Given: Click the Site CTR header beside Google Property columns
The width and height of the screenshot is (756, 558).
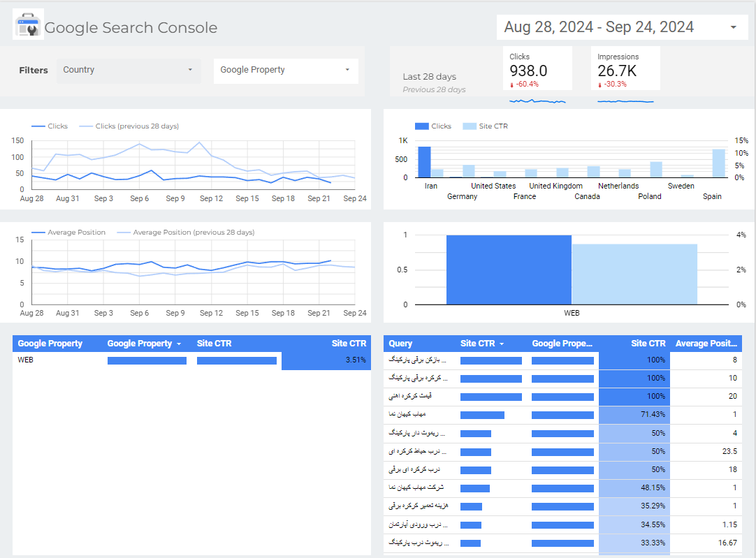Looking at the screenshot, I should pos(214,344).
